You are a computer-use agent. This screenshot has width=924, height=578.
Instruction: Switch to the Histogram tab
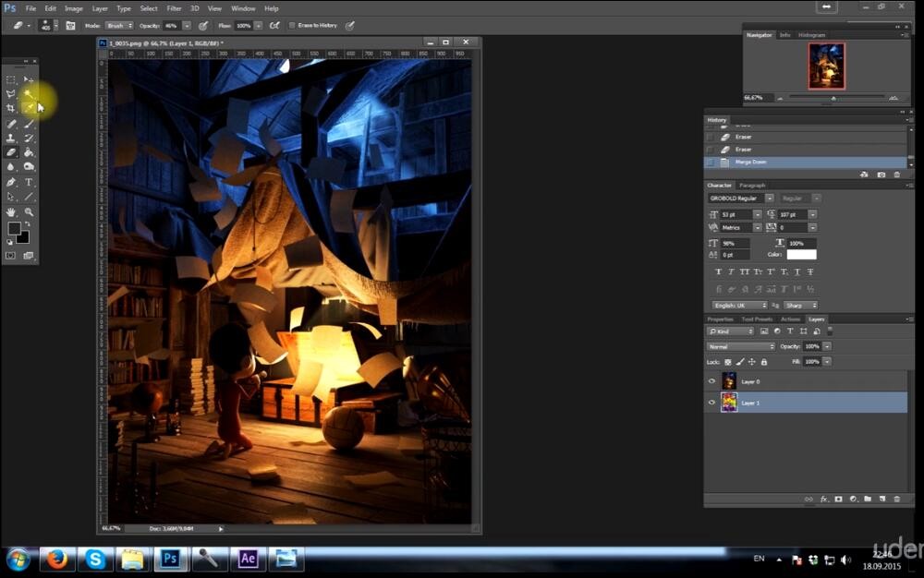click(x=811, y=35)
